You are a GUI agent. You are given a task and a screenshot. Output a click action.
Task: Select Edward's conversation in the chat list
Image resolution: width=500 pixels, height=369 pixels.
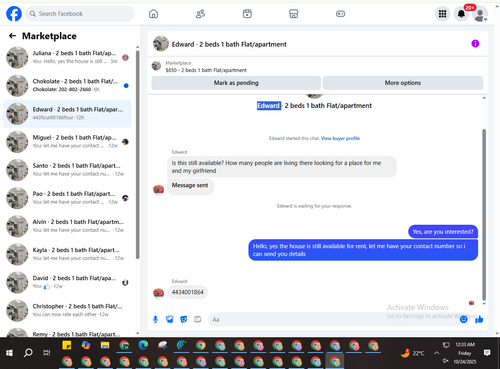click(x=67, y=114)
